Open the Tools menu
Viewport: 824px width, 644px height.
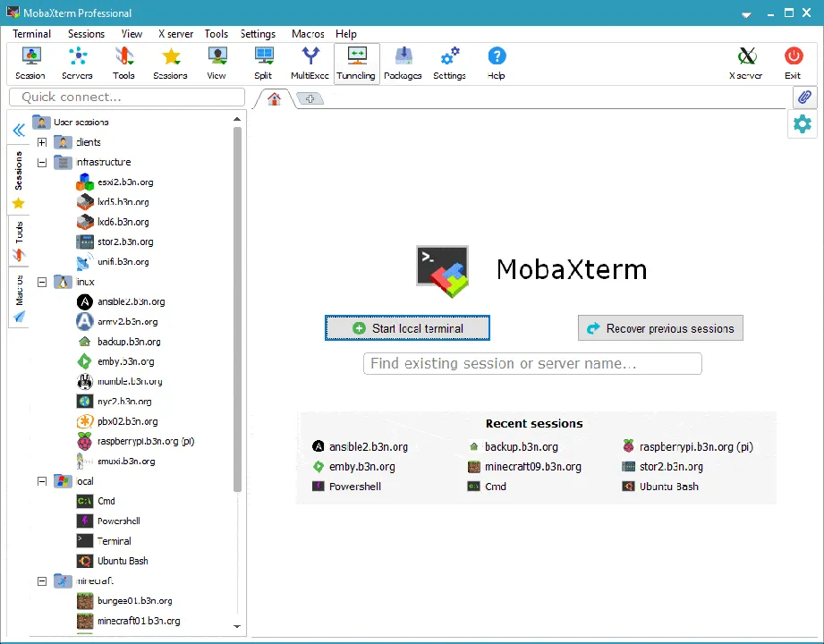(x=217, y=34)
